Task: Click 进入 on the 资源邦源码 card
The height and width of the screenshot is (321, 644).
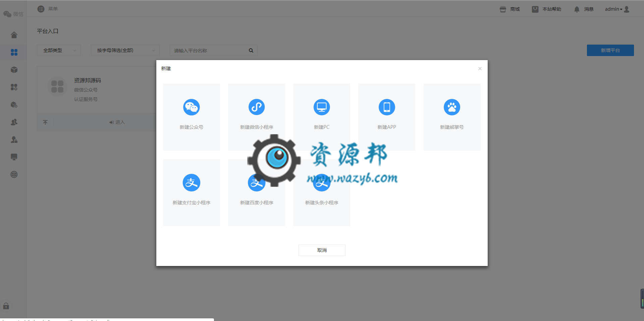Action: (117, 122)
